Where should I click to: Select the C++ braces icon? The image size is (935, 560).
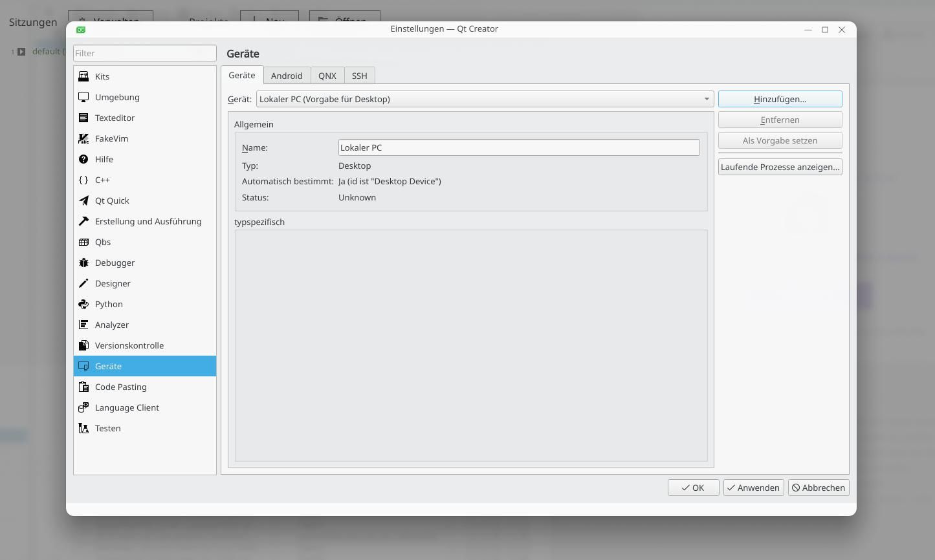[83, 180]
